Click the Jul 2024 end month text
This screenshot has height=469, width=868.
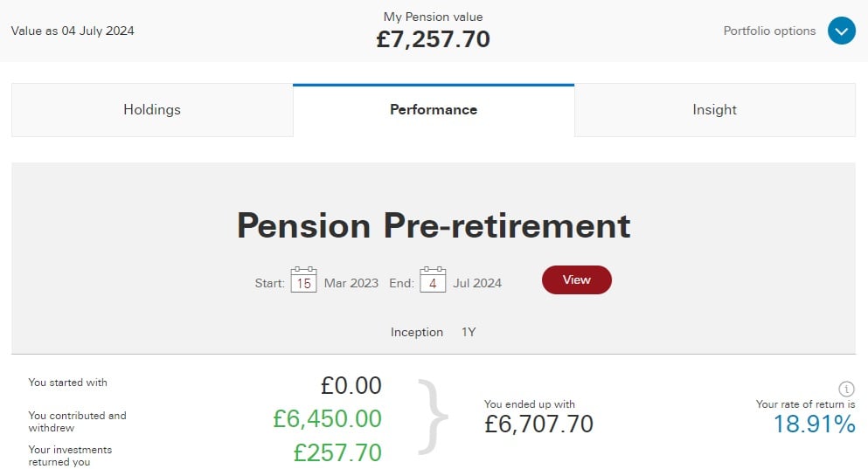(477, 283)
